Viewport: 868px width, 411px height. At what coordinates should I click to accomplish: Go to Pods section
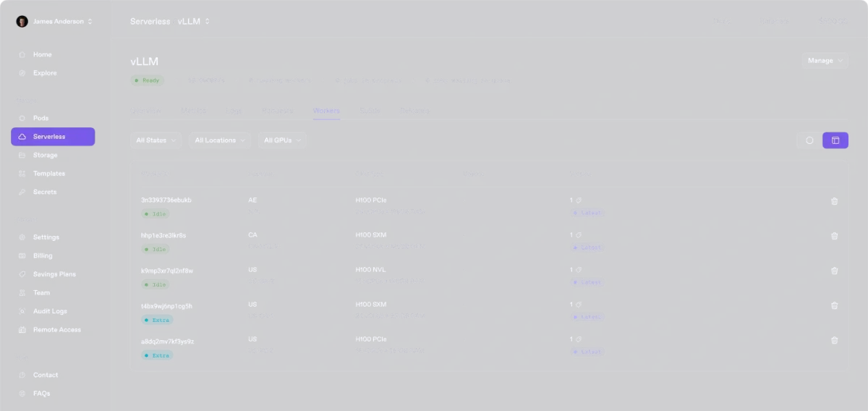pos(53,118)
